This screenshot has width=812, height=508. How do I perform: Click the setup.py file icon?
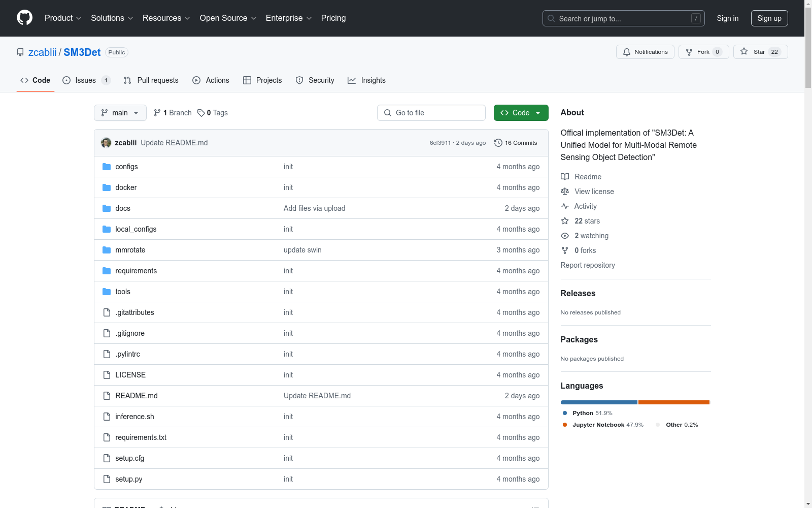[x=107, y=479]
